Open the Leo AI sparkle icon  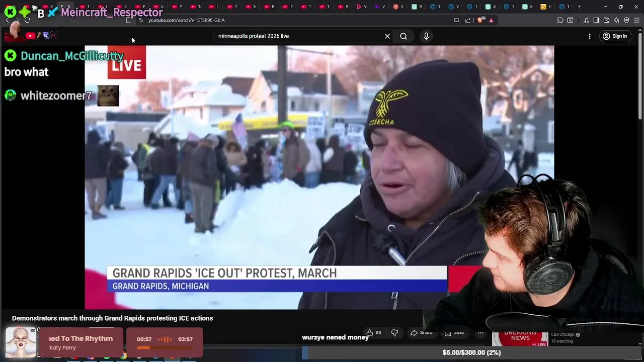coord(616,20)
